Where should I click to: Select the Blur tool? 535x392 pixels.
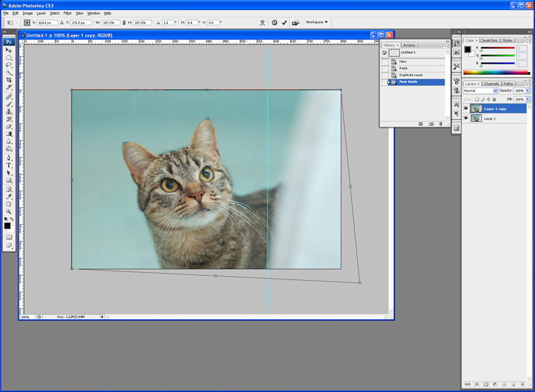point(9,142)
